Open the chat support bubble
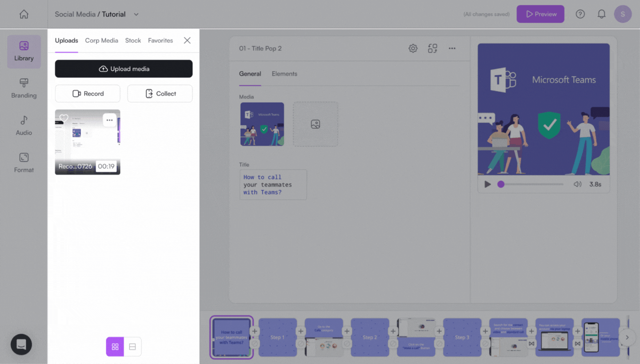 pyautogui.click(x=21, y=344)
